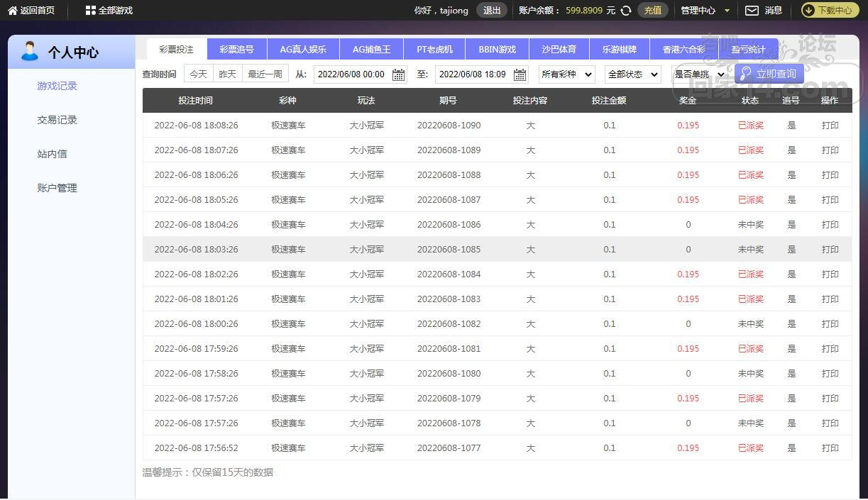Click the 个人中心 user avatar icon

pyautogui.click(x=29, y=51)
